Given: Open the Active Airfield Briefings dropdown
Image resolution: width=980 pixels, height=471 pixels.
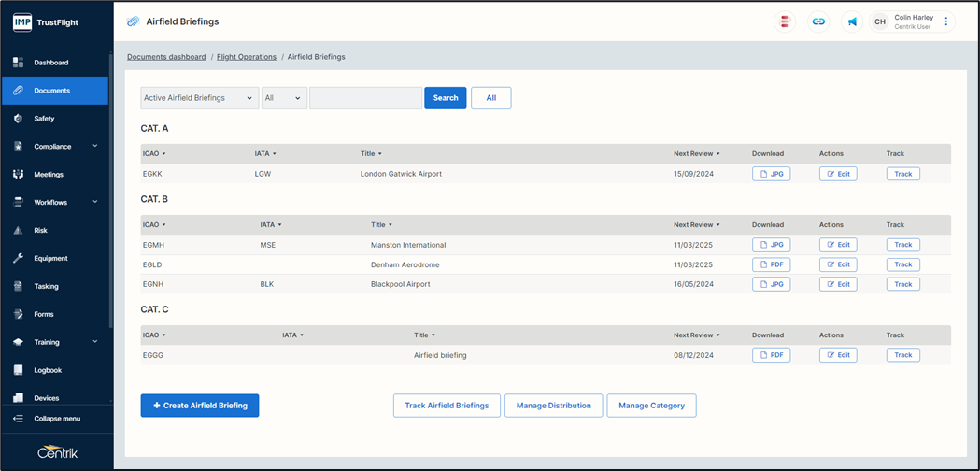Looking at the screenshot, I should (199, 98).
